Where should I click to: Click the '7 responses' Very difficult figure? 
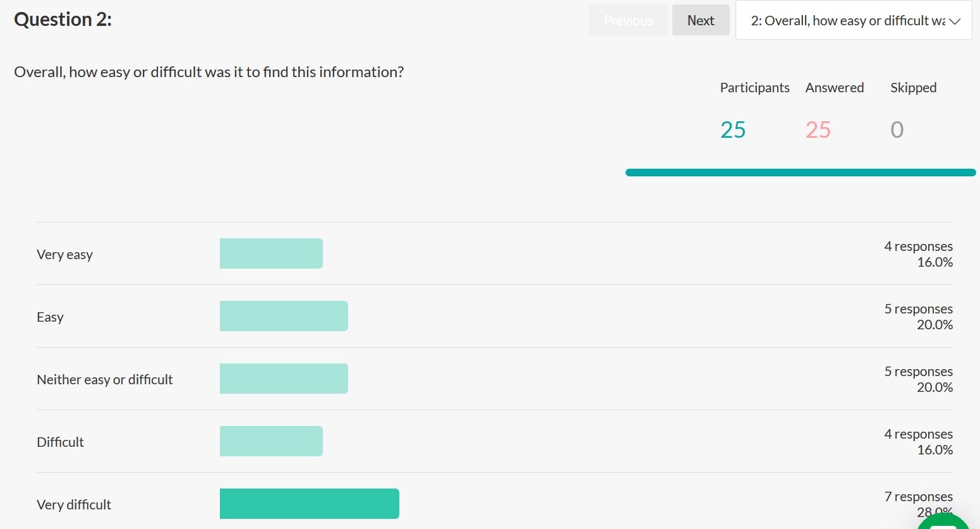[x=919, y=497]
